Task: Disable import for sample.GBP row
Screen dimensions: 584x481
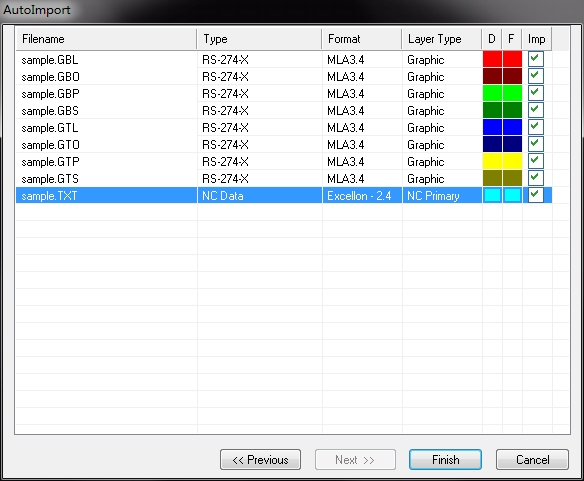Action: [536, 93]
